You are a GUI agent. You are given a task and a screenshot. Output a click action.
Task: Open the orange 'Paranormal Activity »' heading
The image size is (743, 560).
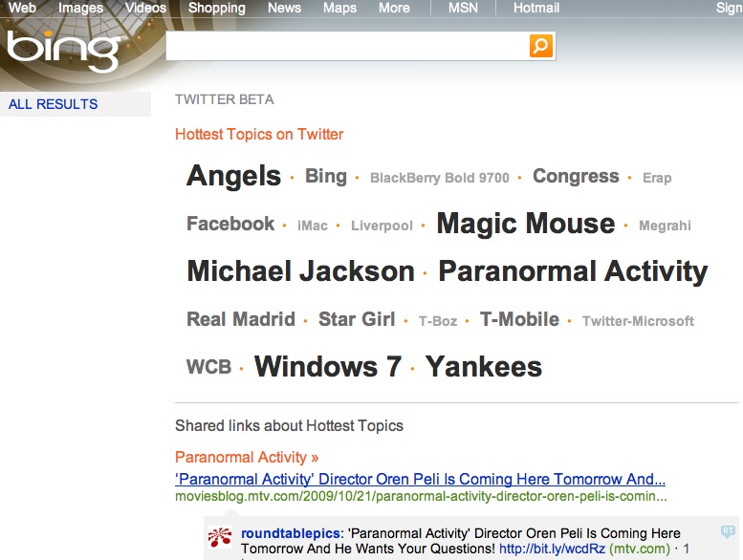click(247, 458)
